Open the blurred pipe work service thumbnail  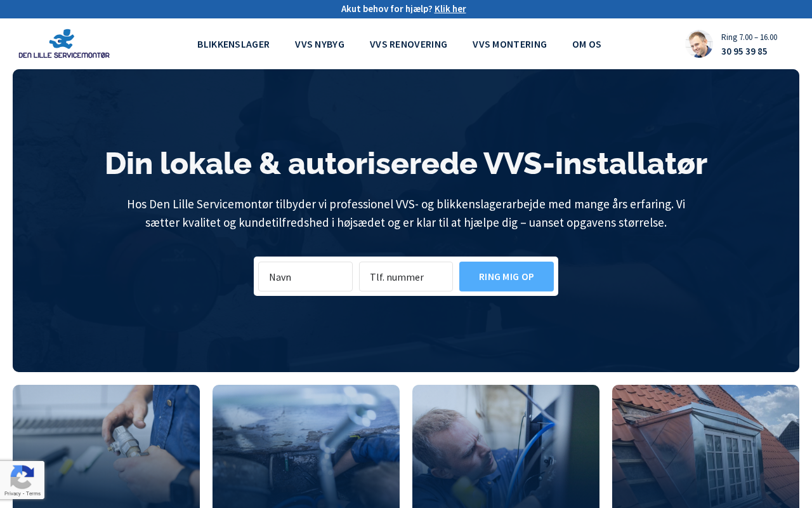click(306, 446)
